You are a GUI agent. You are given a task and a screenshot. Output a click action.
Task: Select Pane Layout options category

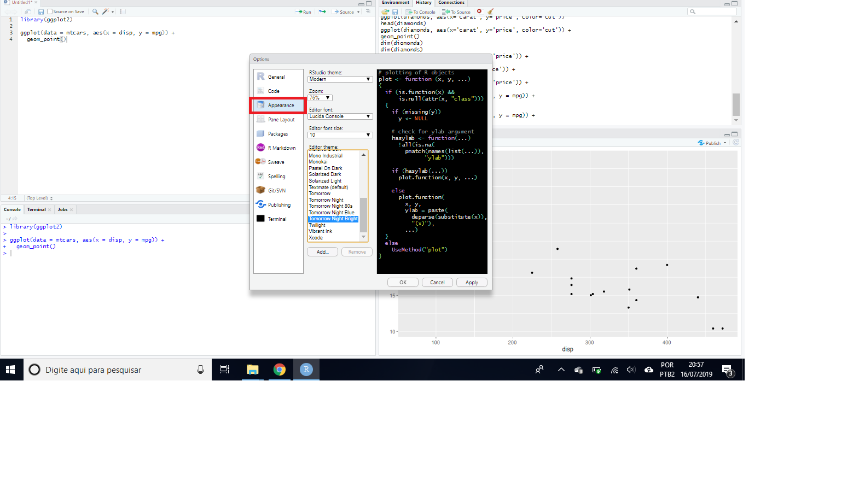pos(278,120)
